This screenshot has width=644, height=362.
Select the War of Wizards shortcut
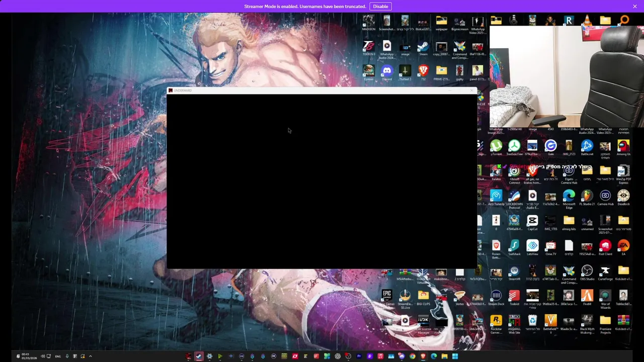605,299
